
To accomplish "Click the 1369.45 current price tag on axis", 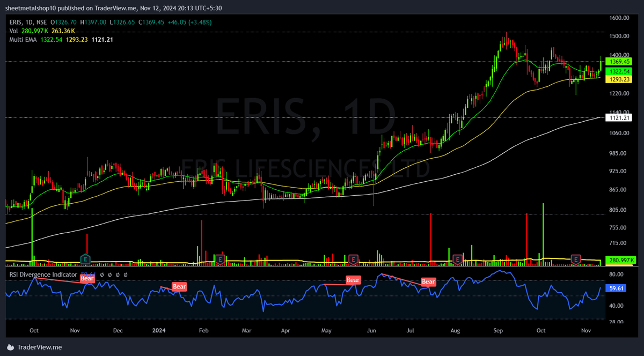I will pos(619,62).
